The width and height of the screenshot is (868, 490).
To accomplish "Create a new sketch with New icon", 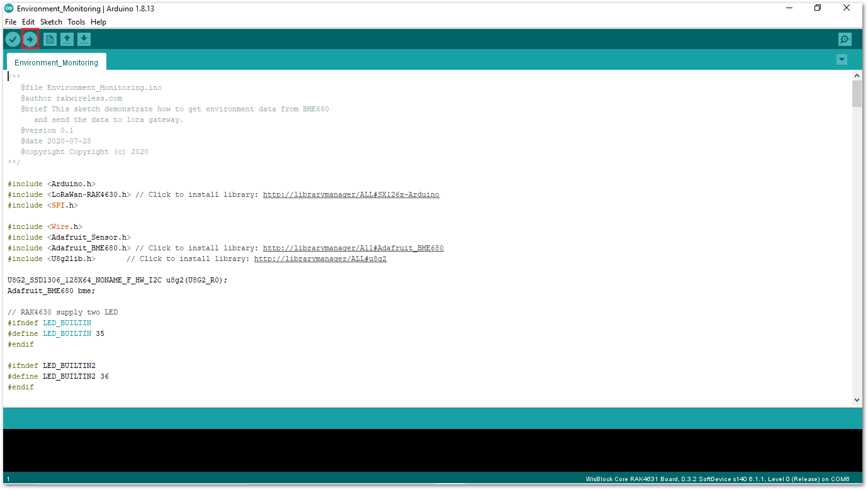I will [x=50, y=39].
